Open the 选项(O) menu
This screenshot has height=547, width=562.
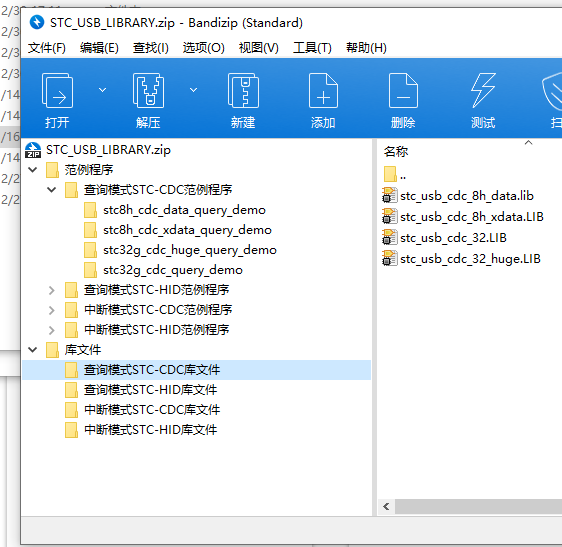point(204,47)
